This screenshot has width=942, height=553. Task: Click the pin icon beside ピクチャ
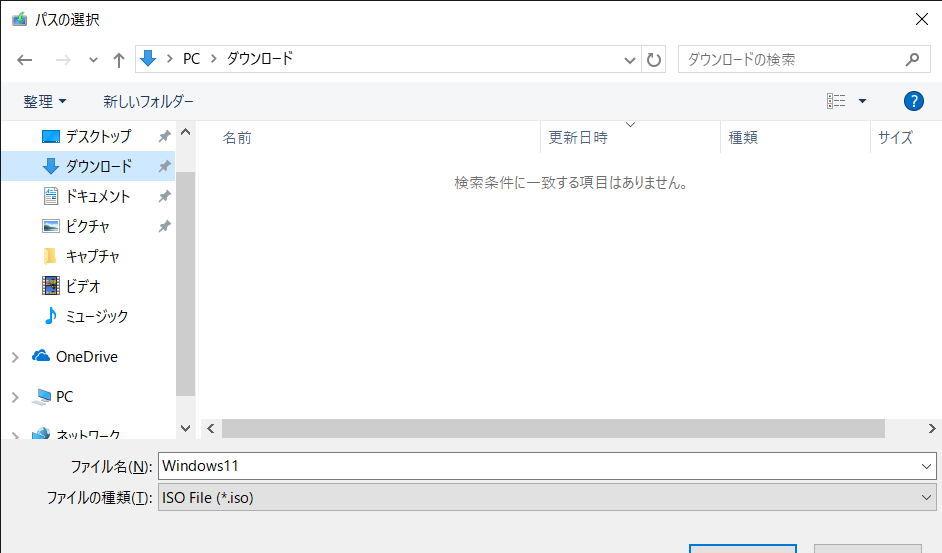pyautogui.click(x=164, y=227)
